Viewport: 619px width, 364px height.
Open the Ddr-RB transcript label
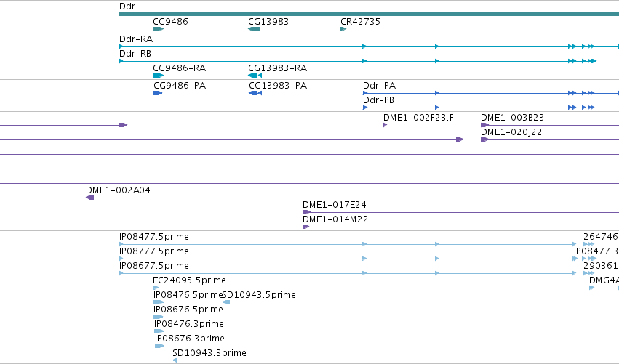point(135,54)
